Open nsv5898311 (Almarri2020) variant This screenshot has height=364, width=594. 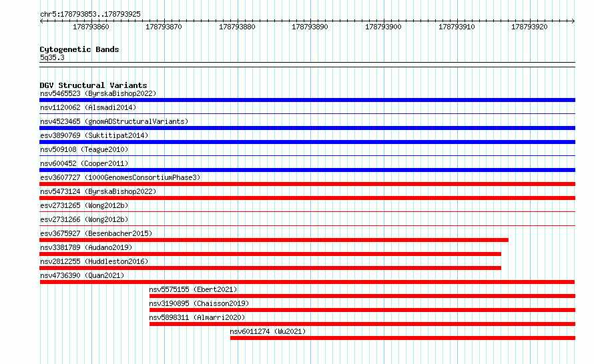click(x=197, y=317)
